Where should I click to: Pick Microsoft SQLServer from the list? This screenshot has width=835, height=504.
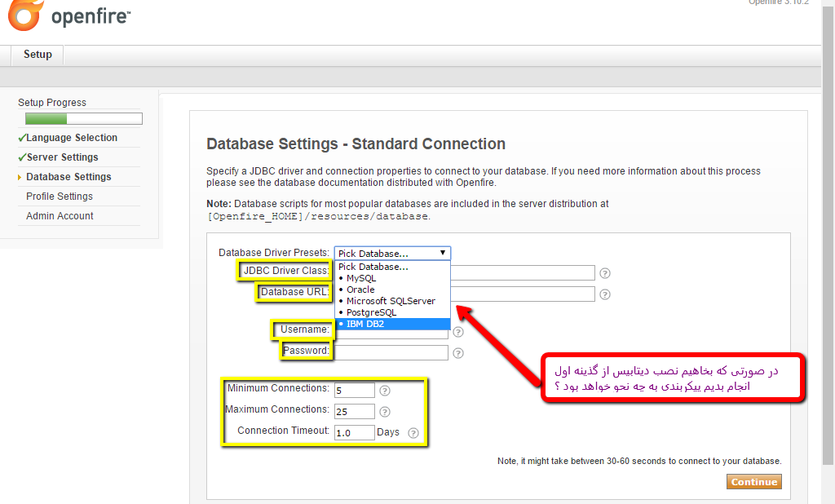click(391, 301)
